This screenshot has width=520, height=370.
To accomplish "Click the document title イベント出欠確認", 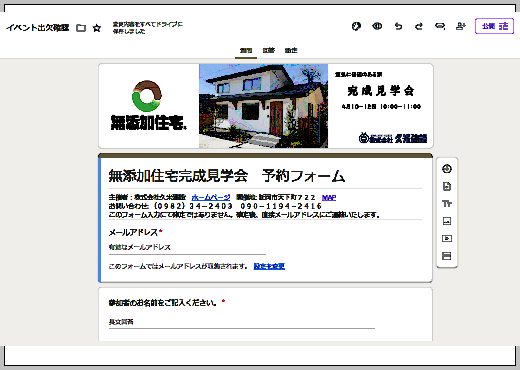I will [x=38, y=28].
